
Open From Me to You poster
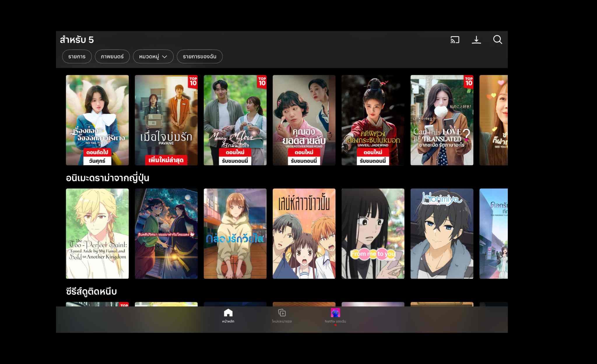pos(373,234)
